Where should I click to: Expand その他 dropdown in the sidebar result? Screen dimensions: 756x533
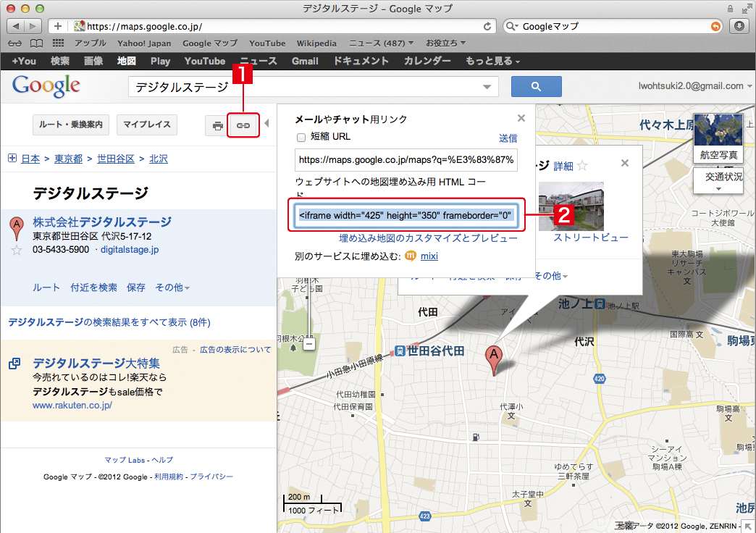[x=172, y=288]
